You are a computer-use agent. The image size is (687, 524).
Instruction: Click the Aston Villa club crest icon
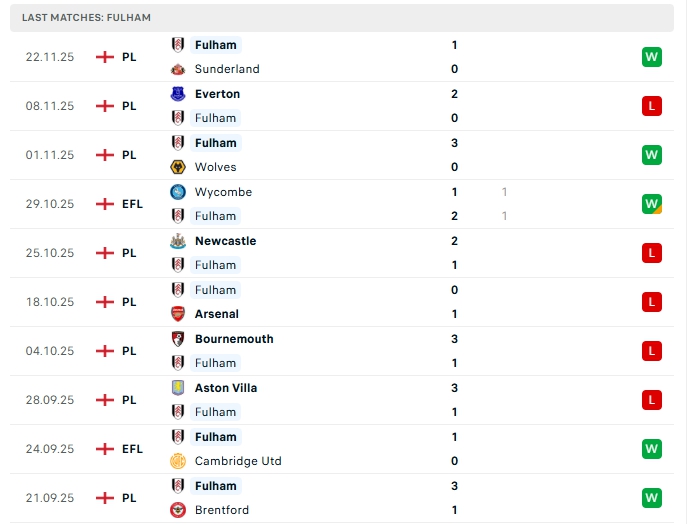click(x=178, y=388)
